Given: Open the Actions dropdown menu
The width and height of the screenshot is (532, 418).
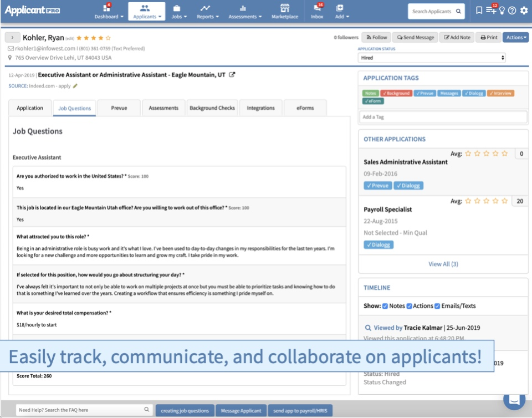Looking at the screenshot, I should pos(514,37).
